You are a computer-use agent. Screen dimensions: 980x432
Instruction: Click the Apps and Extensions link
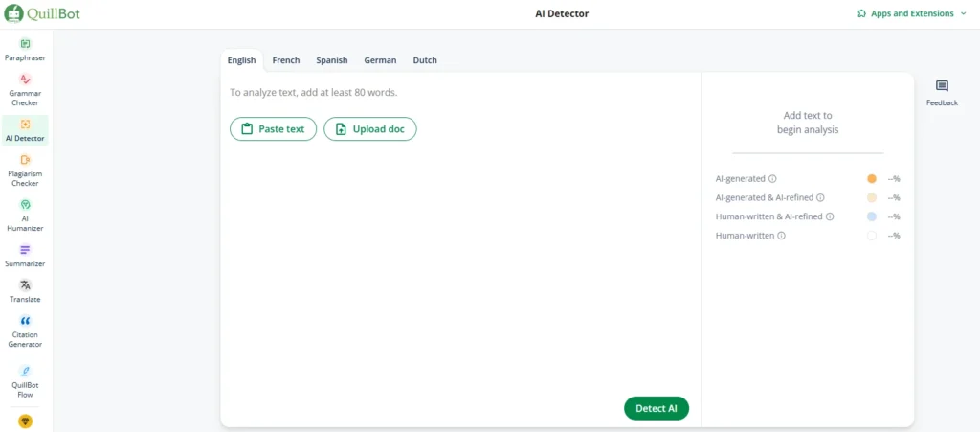click(x=912, y=13)
